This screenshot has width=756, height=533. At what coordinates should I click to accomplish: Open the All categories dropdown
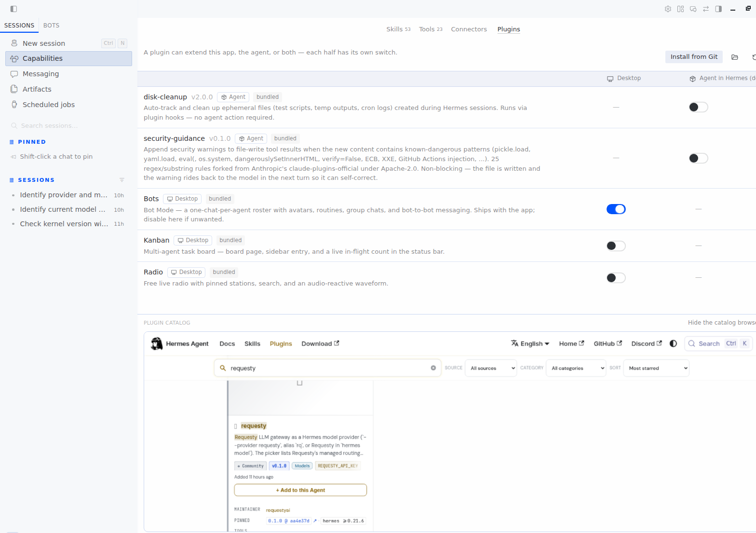pyautogui.click(x=576, y=368)
